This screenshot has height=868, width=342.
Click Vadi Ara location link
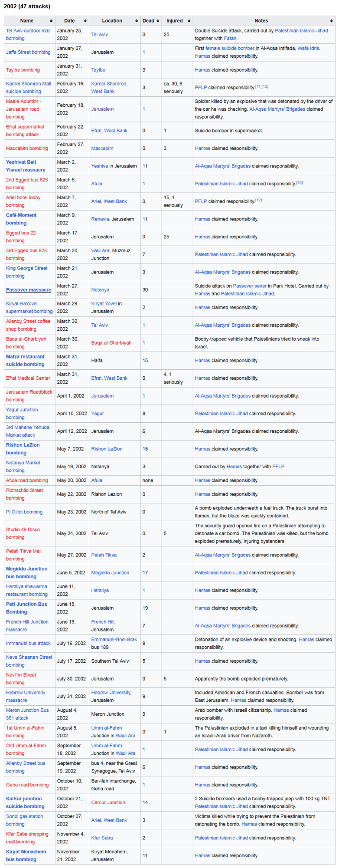[x=101, y=251]
